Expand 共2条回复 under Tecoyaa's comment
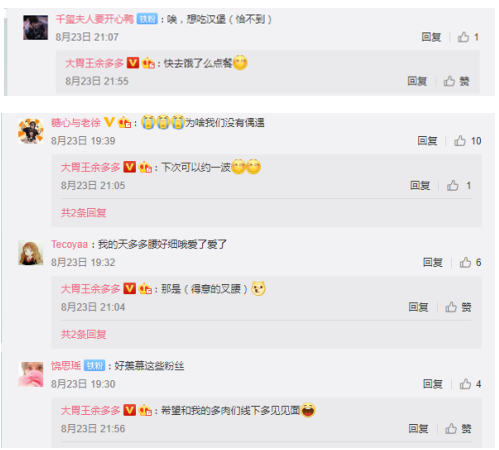 [83, 334]
